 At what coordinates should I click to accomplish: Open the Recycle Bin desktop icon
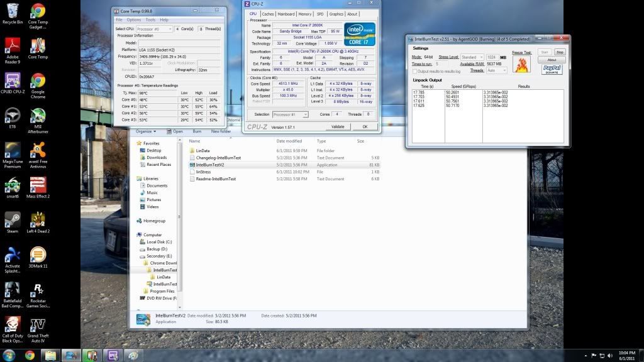[x=13, y=14]
